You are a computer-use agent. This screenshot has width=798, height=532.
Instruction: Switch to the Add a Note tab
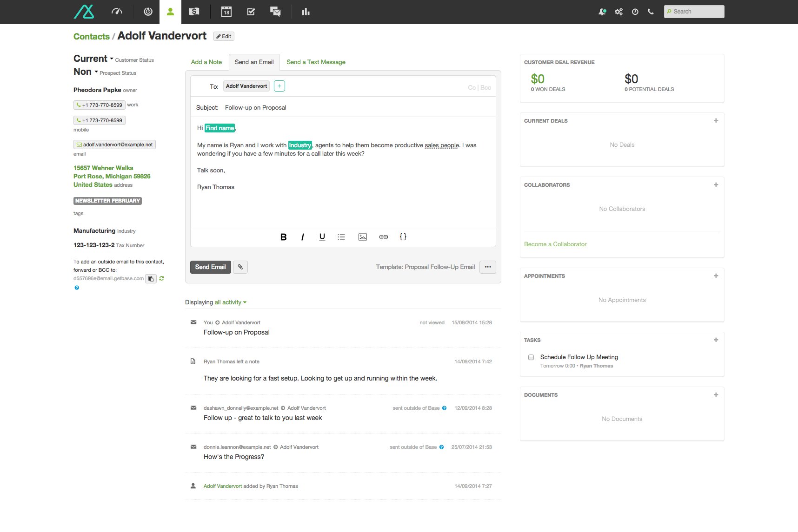point(206,62)
